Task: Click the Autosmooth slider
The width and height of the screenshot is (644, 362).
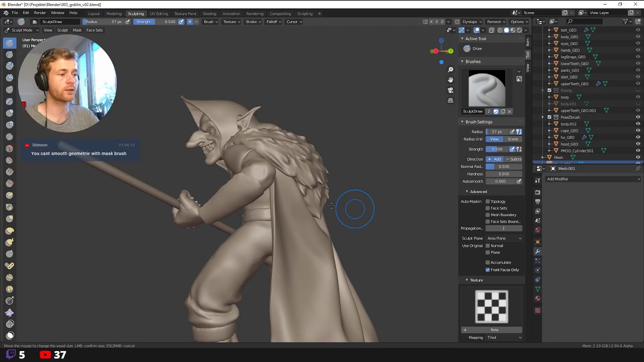Action: (x=501, y=182)
